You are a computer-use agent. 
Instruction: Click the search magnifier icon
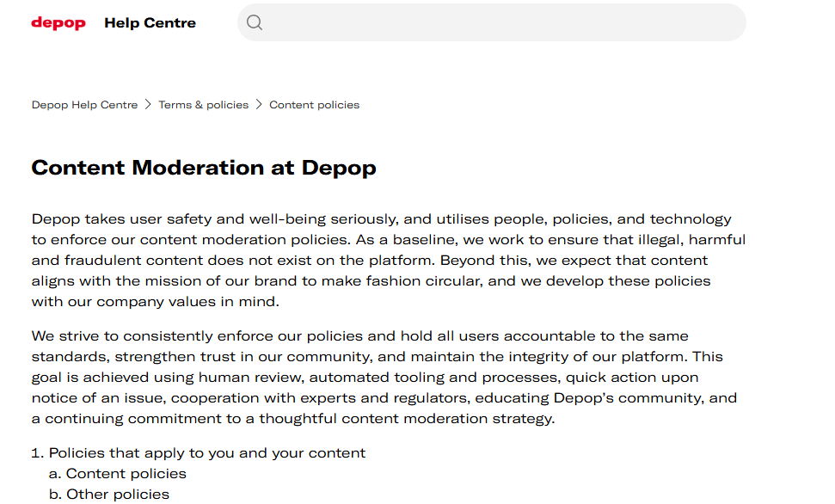[255, 22]
